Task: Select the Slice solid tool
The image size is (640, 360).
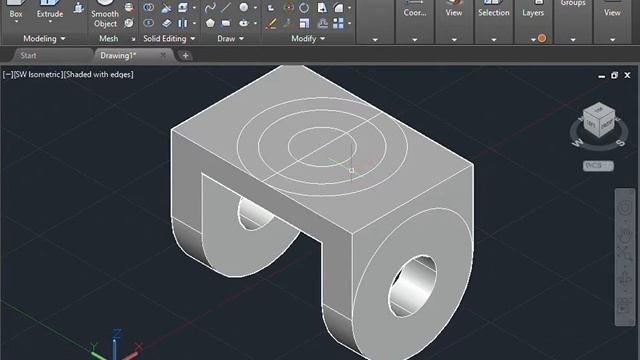Action: pos(166,7)
